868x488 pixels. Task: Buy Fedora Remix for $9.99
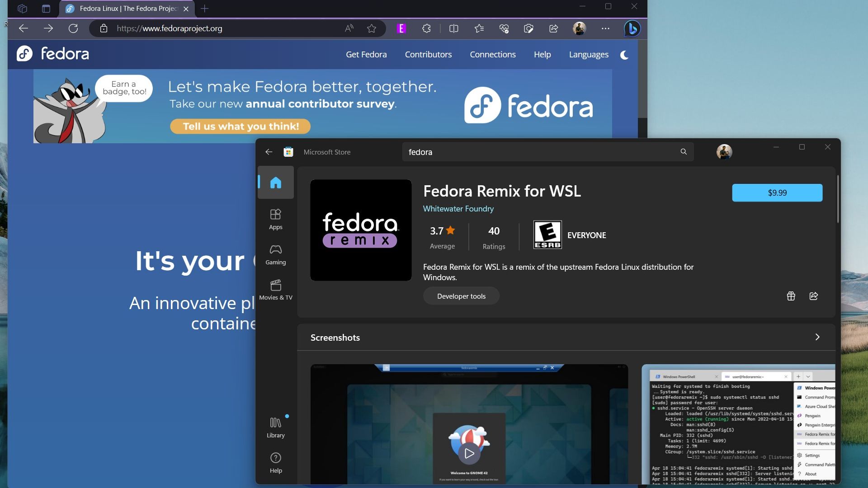coord(777,192)
